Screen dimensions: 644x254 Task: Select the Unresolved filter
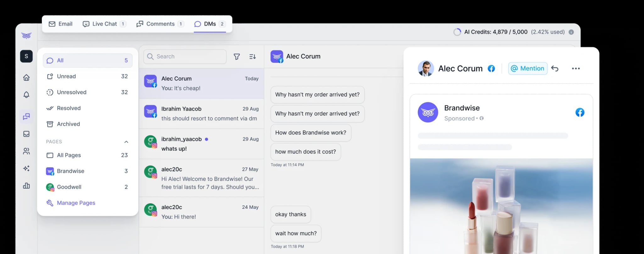coord(88,92)
